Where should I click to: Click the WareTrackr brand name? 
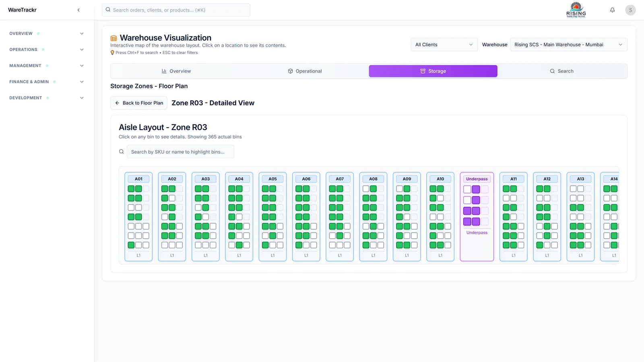[23, 10]
